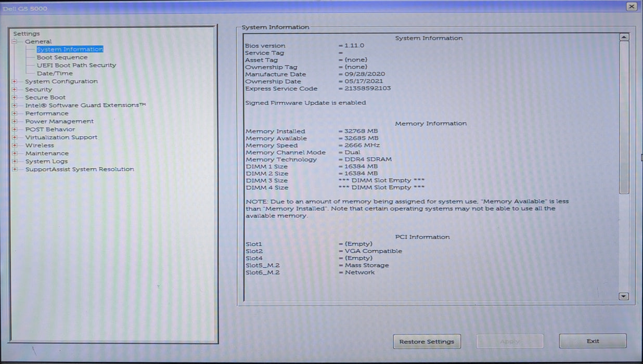This screenshot has width=643, height=364.
Task: Click the System Information scrollbar thumb
Action: tap(624, 118)
